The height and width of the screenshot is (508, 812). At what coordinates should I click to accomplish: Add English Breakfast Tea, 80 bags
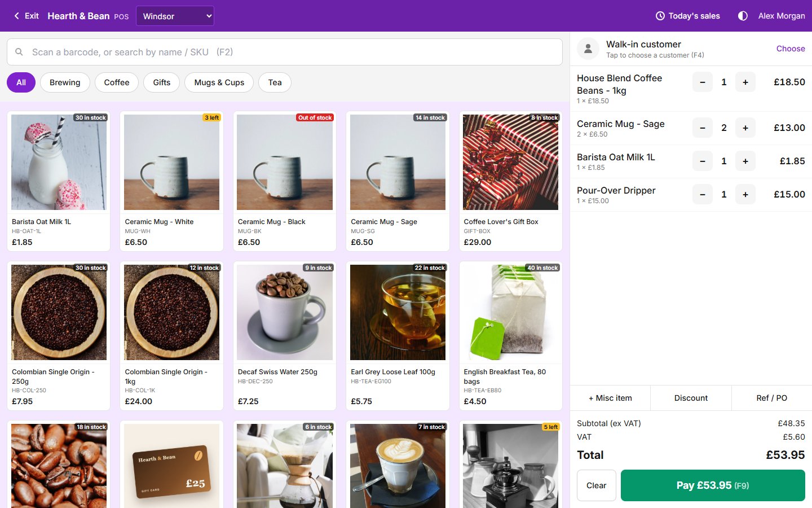click(511, 336)
